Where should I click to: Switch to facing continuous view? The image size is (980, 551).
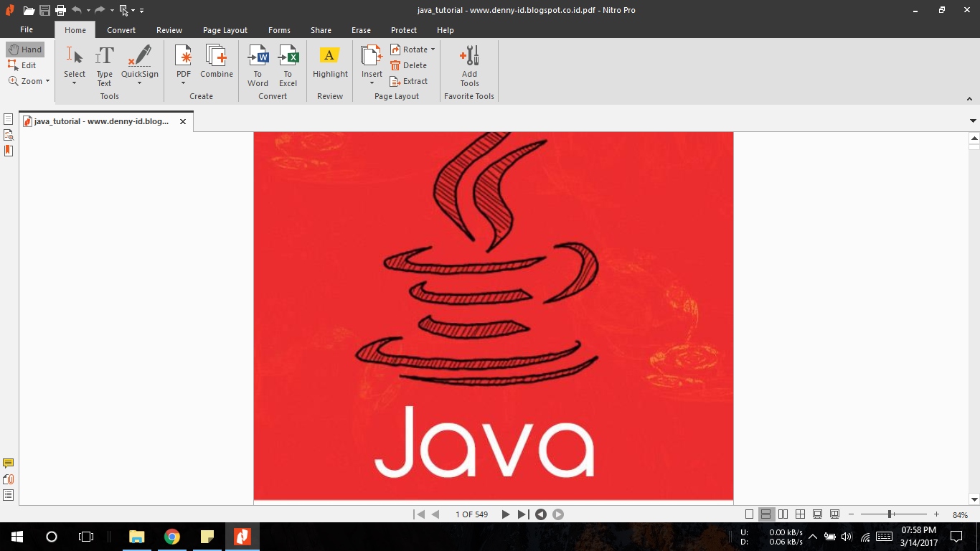800,514
